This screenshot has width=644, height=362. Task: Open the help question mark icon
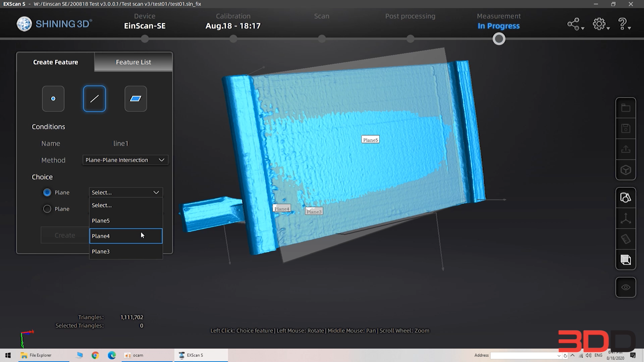[623, 24]
